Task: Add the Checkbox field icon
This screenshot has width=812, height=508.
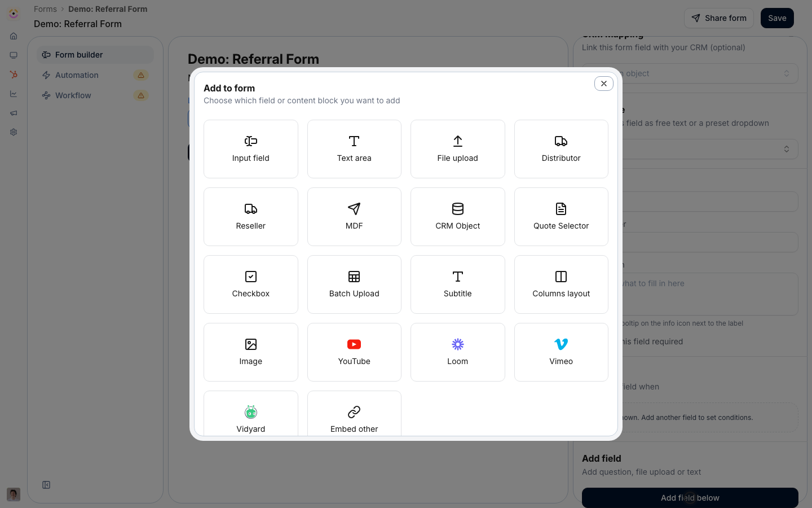Action: (x=251, y=277)
